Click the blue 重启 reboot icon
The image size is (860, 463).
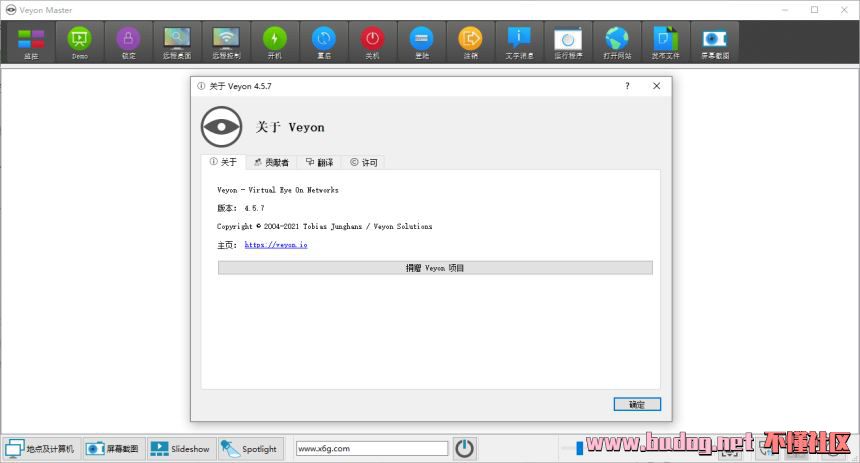324,43
